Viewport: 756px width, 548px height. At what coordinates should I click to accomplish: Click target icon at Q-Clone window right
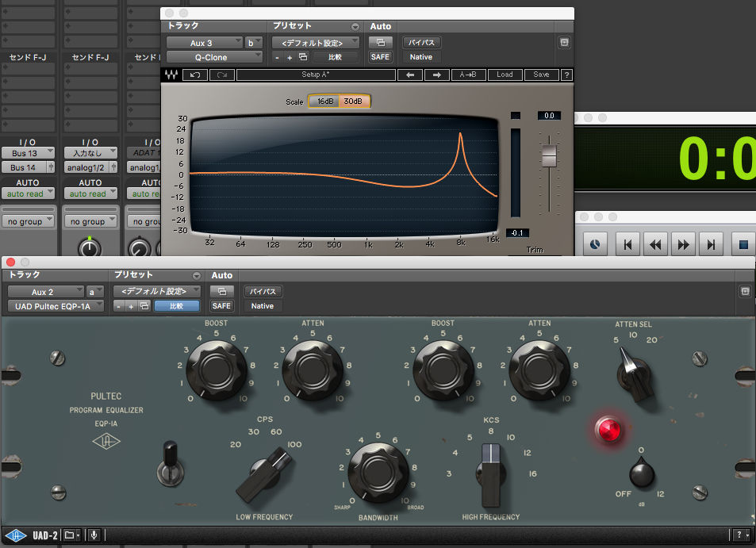pos(564,42)
